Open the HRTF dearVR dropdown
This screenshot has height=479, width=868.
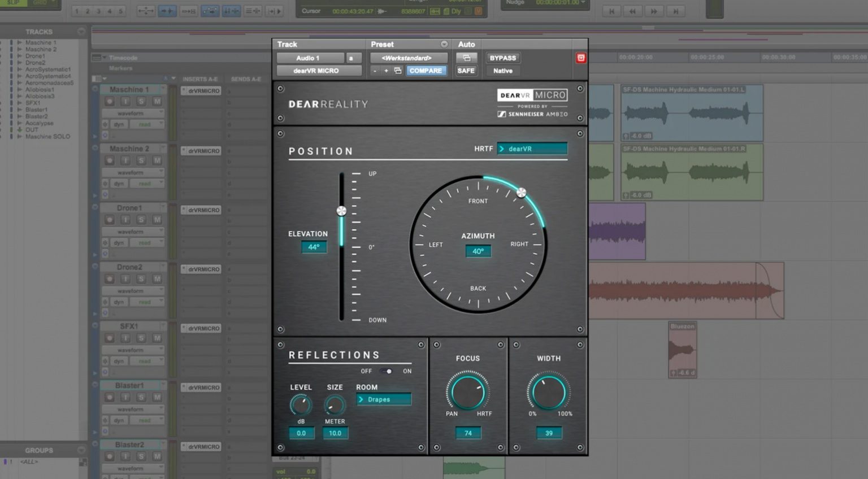pos(532,148)
